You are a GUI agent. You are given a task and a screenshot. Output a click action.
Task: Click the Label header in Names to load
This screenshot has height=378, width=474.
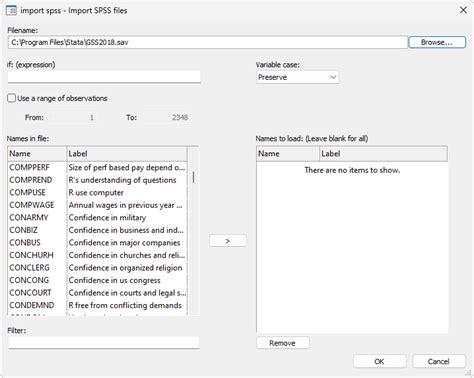pos(383,154)
